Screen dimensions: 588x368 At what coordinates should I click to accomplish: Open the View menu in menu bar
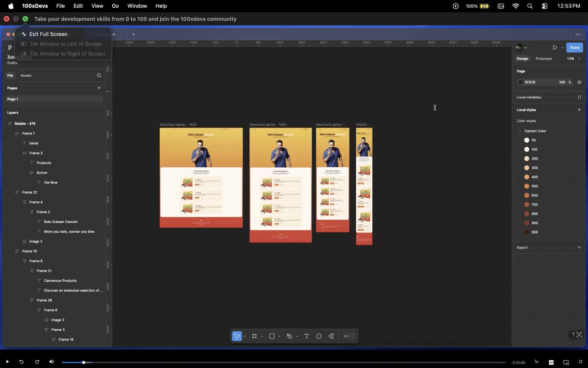pos(98,6)
